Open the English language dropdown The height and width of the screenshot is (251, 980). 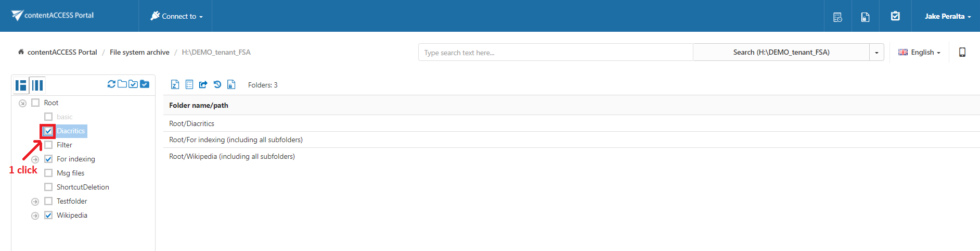pyautogui.click(x=919, y=52)
